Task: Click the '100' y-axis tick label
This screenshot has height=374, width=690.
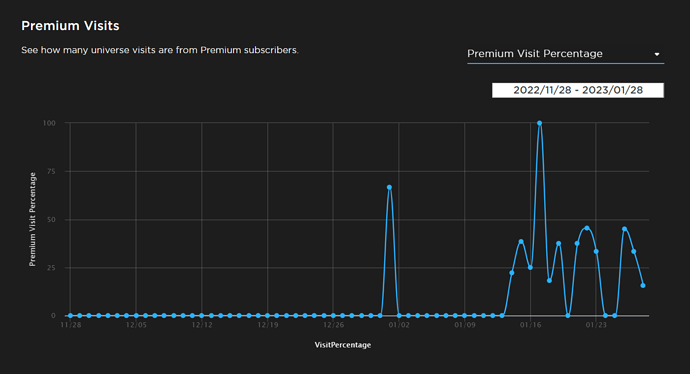Action: click(x=49, y=123)
